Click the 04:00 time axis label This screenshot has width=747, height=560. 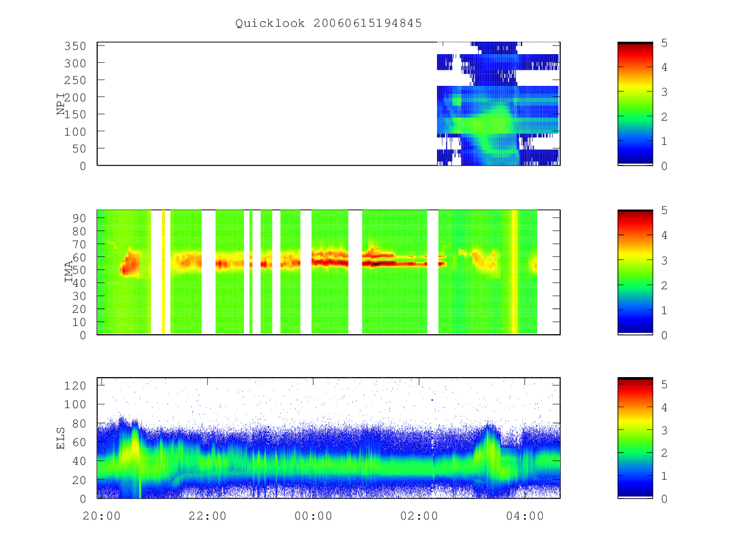click(x=525, y=516)
